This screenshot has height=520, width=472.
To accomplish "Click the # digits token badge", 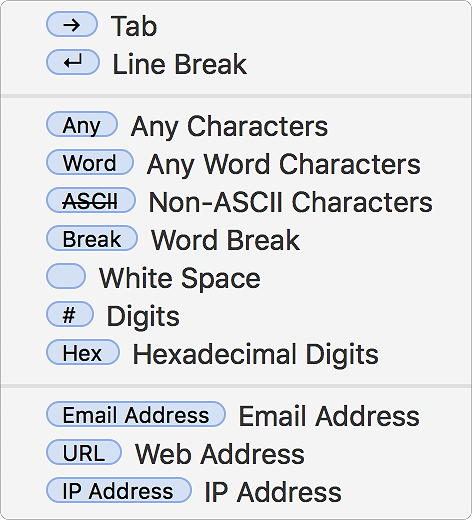I will pos(70,315).
